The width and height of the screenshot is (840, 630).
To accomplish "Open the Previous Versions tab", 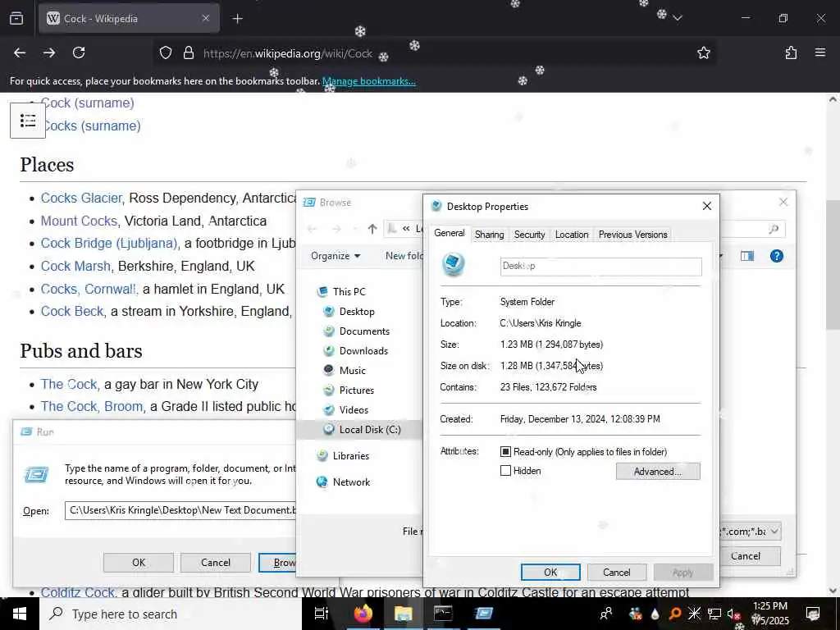I will coord(632,235).
